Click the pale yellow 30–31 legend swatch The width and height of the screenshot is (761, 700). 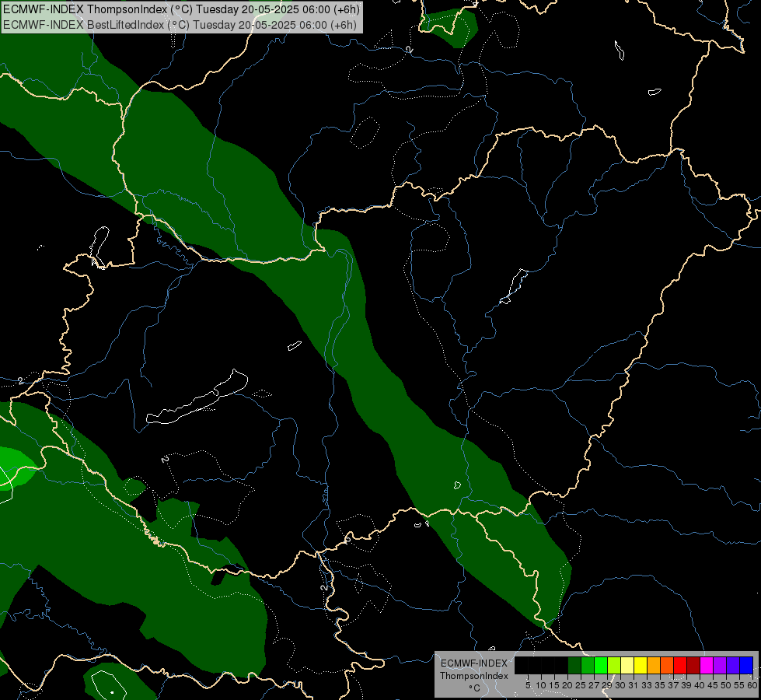627,665
